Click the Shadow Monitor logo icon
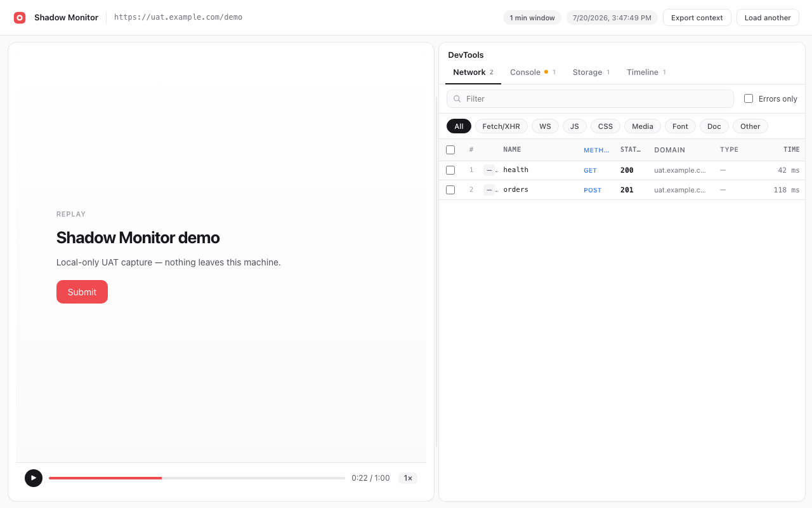The image size is (812, 508). tap(20, 18)
